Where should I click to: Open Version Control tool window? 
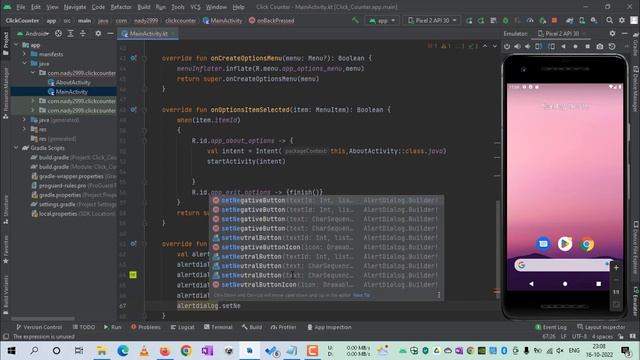tap(39, 327)
